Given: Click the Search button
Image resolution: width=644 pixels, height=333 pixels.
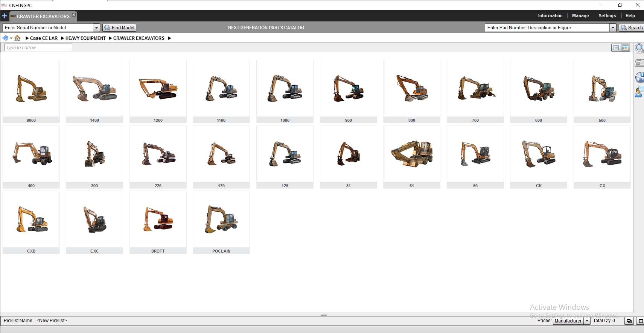Looking at the screenshot, I should tap(632, 28).
